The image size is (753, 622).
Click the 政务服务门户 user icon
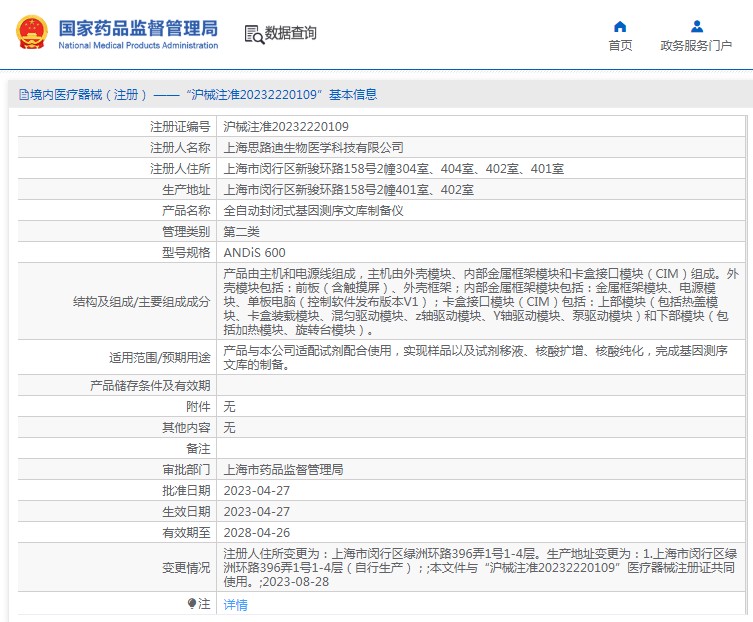pyautogui.click(x=697, y=26)
